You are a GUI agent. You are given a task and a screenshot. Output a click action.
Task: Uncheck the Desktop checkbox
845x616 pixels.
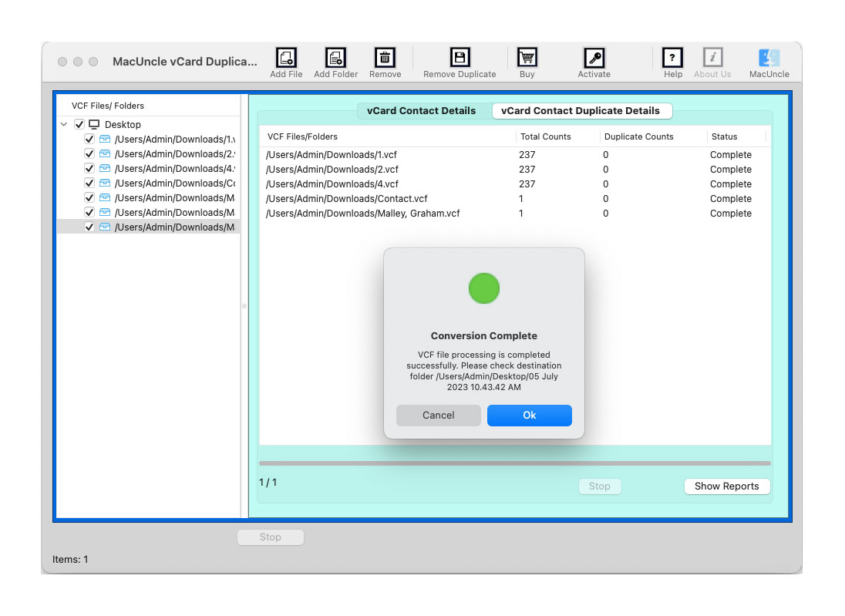[x=79, y=124]
